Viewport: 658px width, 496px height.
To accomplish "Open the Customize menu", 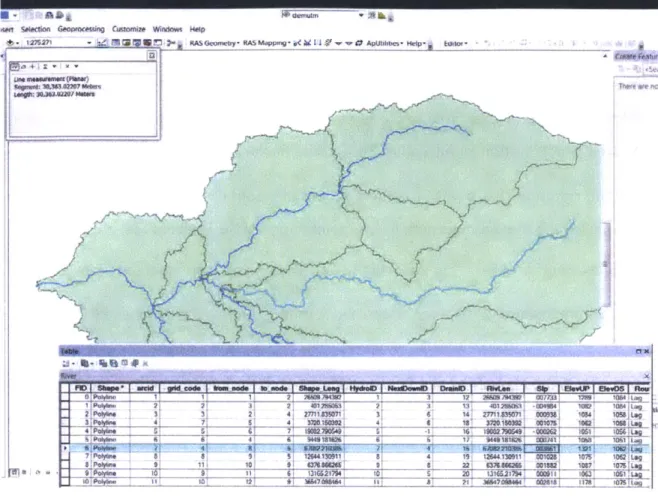I will (128, 29).
